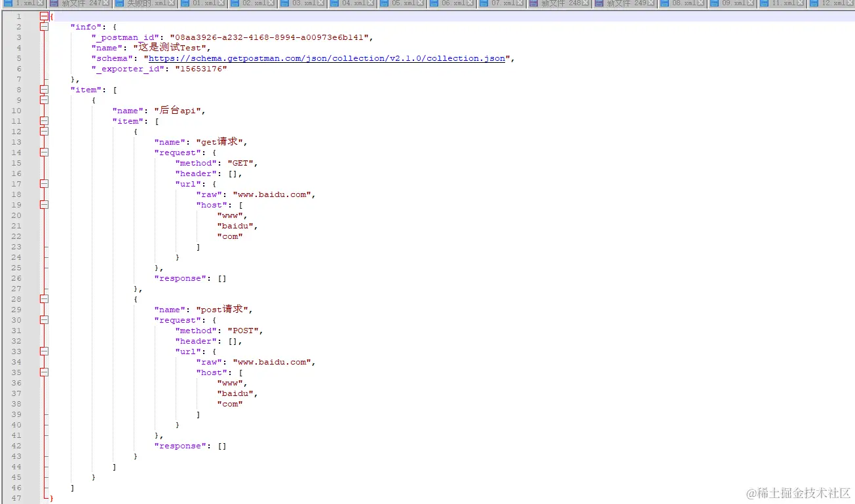Viewport: 855px width, 504px height.
Task: Open the 新文件 247 tab
Action: pos(81,3)
